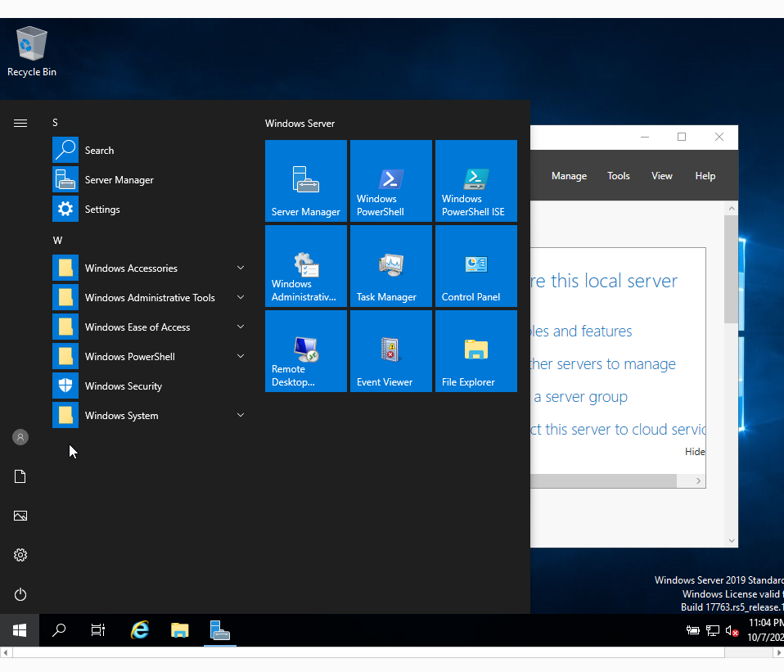Open the Control Panel tile
This screenshot has height=672, width=784.
[476, 265]
